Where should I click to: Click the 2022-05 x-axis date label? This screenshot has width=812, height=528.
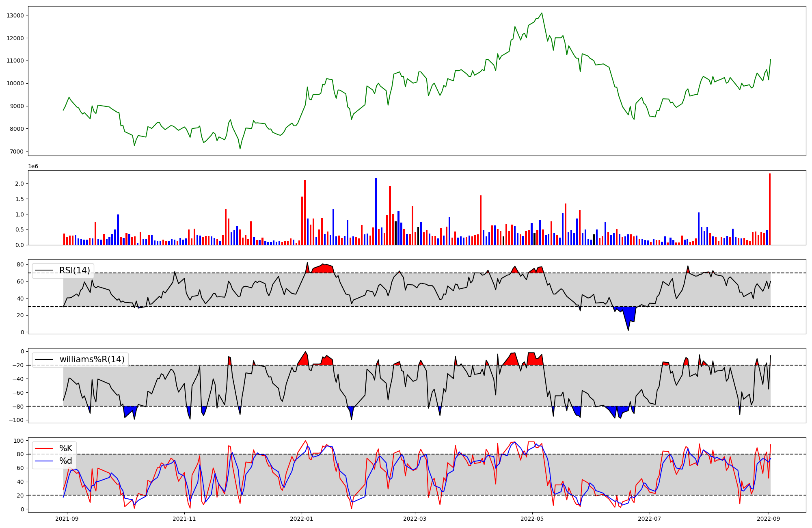[532, 519]
